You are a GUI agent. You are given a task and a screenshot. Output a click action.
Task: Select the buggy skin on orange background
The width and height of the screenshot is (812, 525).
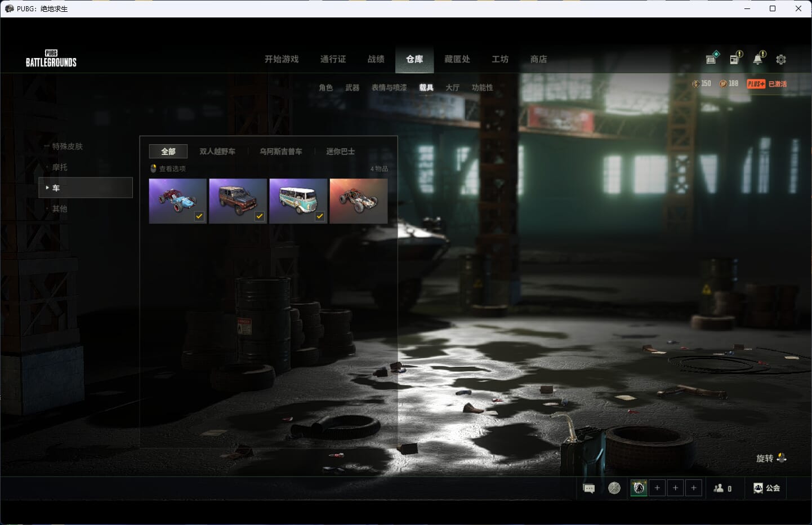(x=359, y=201)
